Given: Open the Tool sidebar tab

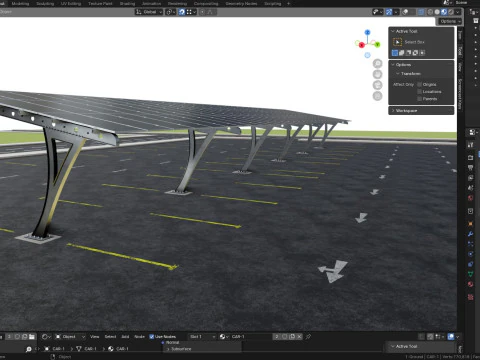Looking at the screenshot, I should point(460,51).
